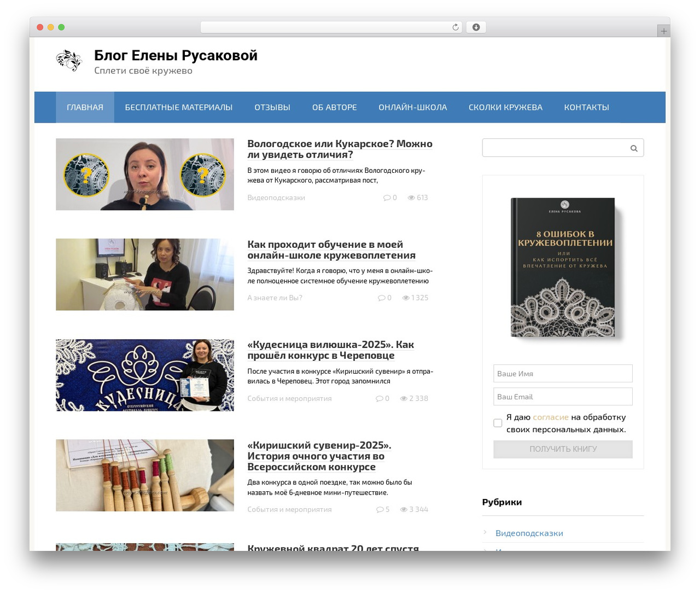Add a new browser tab with plus
This screenshot has height=593, width=700.
663,31
